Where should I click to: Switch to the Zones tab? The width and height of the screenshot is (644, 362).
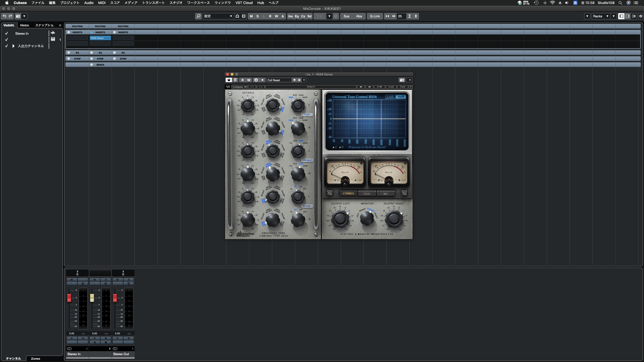(35, 358)
